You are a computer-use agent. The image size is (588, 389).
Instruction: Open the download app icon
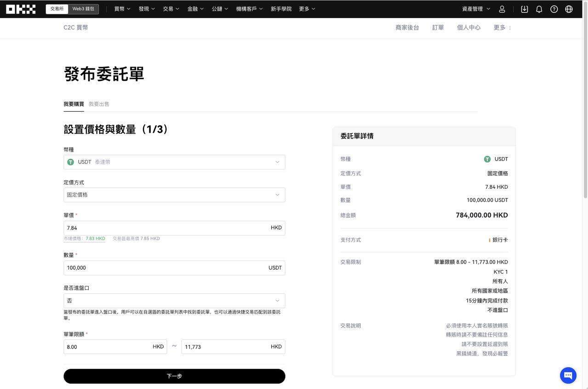(x=523, y=8)
